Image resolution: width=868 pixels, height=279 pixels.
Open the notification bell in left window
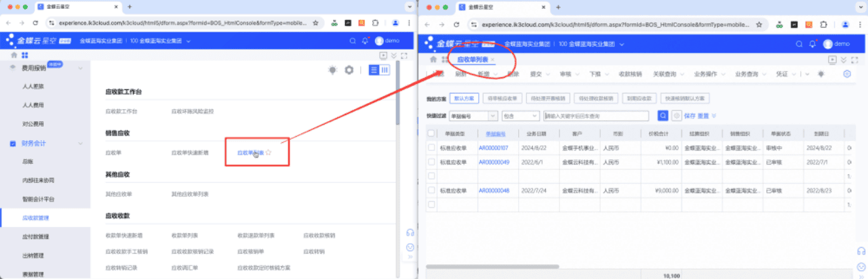(365, 41)
